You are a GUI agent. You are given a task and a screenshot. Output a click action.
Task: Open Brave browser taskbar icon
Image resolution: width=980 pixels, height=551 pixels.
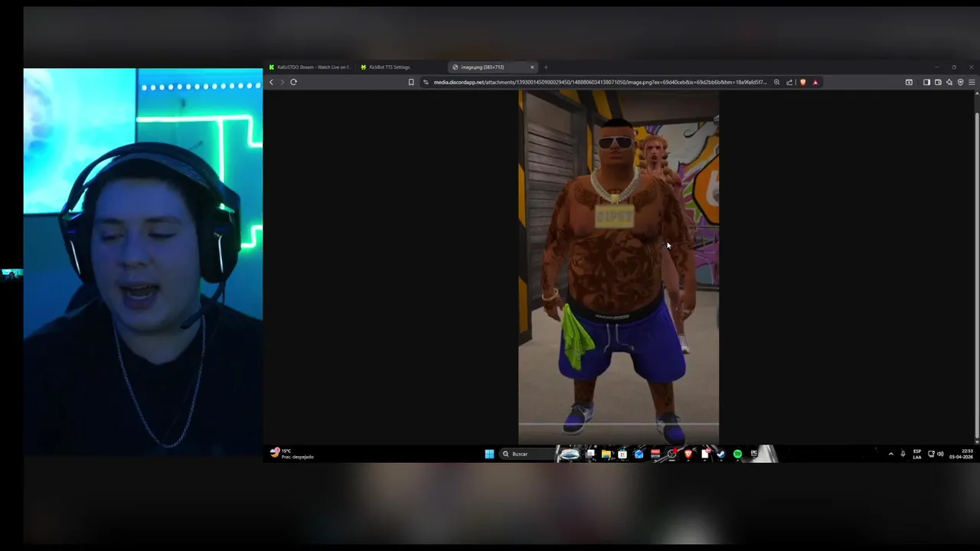click(688, 454)
